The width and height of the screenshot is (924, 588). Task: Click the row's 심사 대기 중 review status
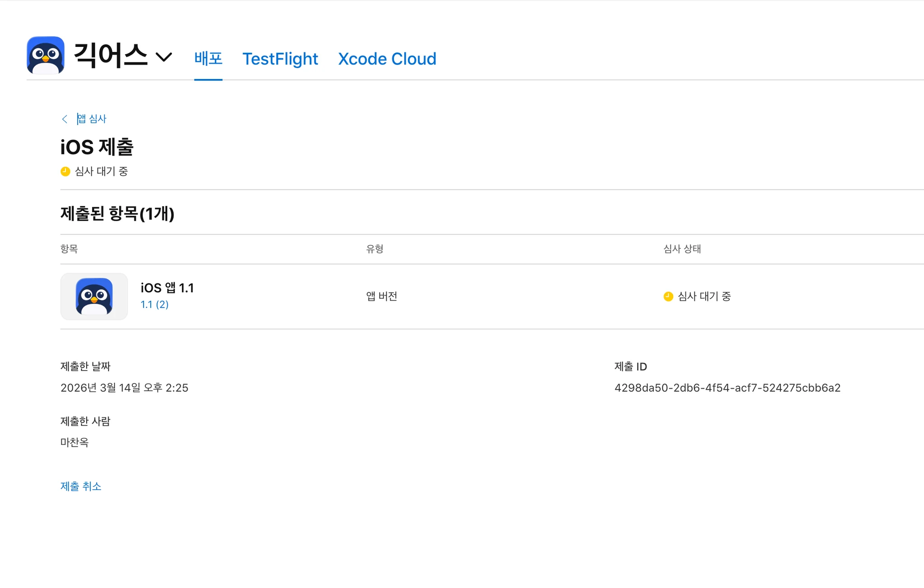click(x=704, y=296)
